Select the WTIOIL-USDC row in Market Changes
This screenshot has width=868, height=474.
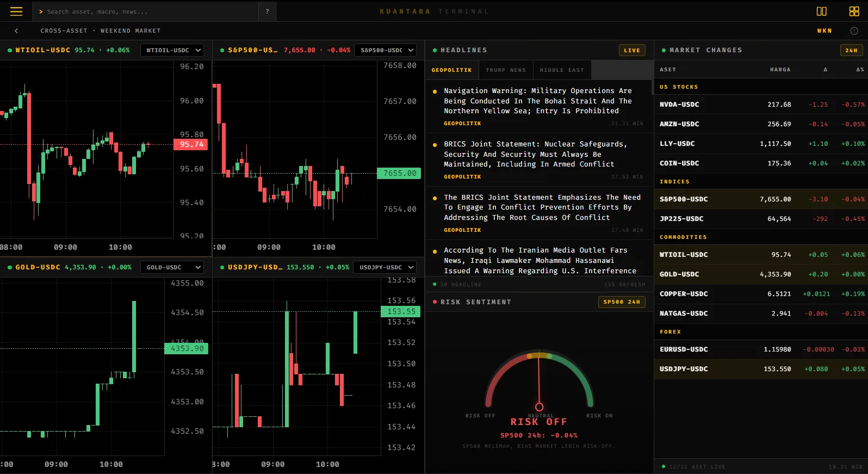click(x=761, y=255)
